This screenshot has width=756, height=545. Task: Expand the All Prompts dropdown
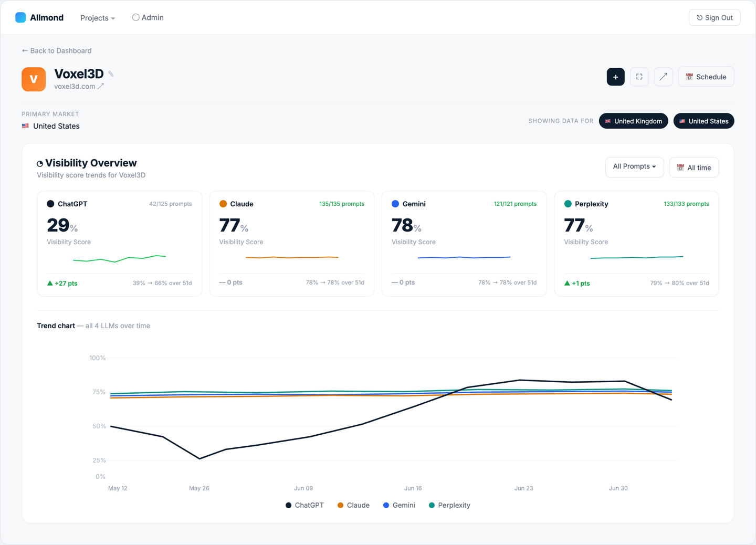click(x=635, y=166)
